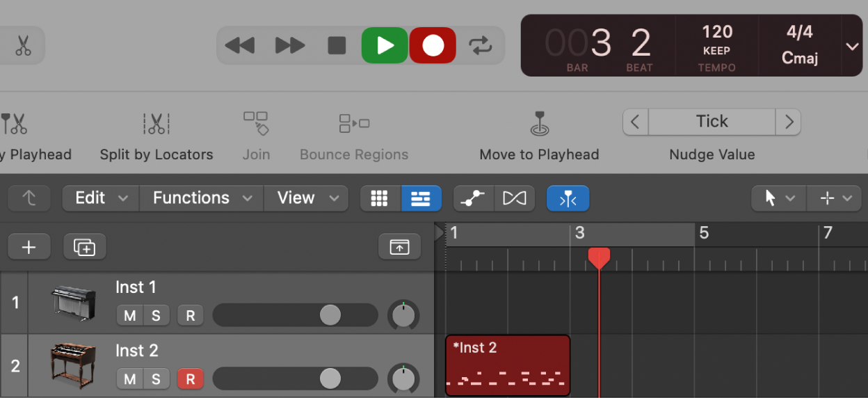Stop playback with the Stop button

coord(337,46)
